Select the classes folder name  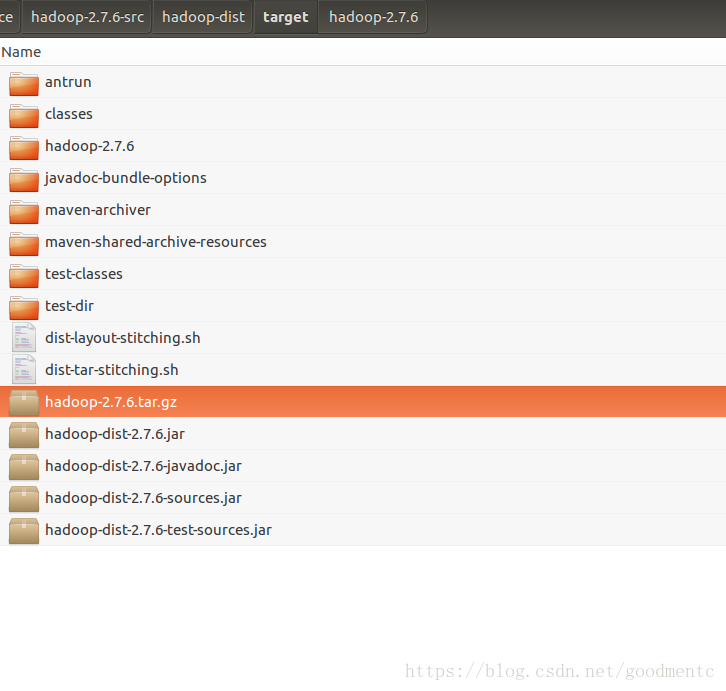click(69, 114)
